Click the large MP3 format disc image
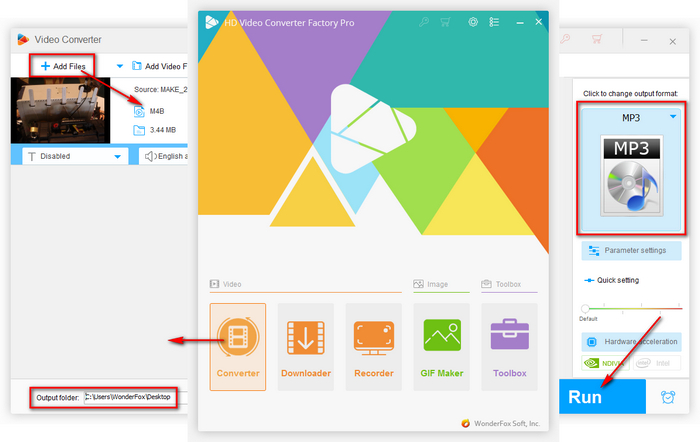 [x=631, y=175]
